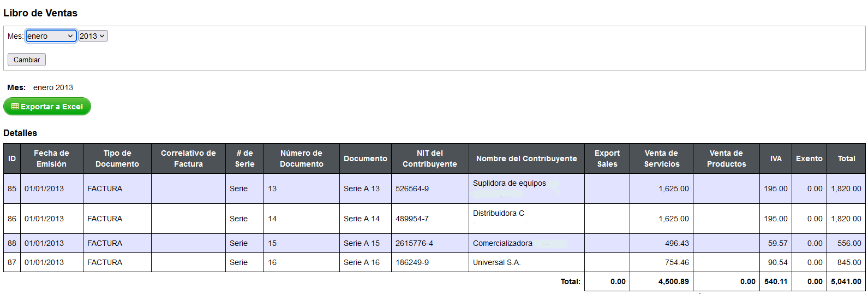Open the month dropdown showing enero
The height and width of the screenshot is (294, 868).
(51, 36)
